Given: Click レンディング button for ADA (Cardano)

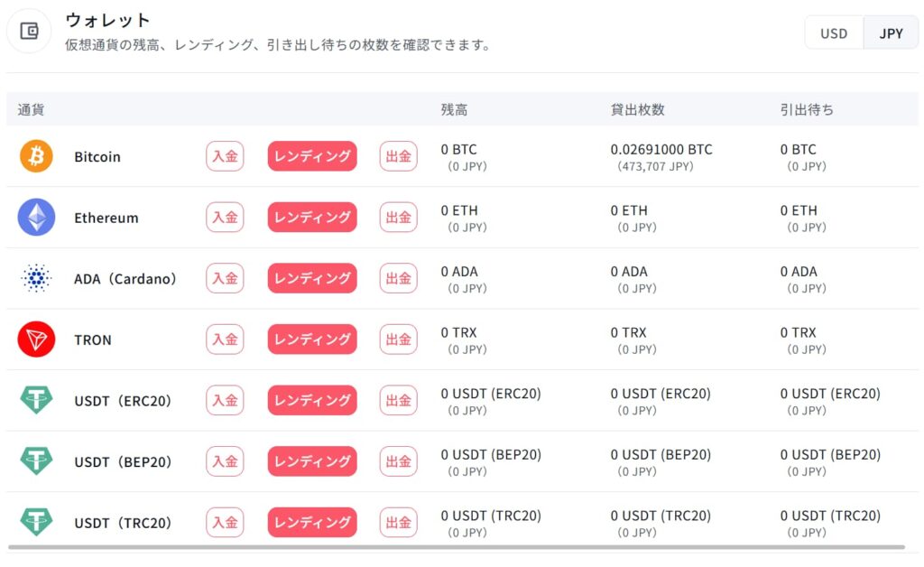Looking at the screenshot, I should coord(312,278).
